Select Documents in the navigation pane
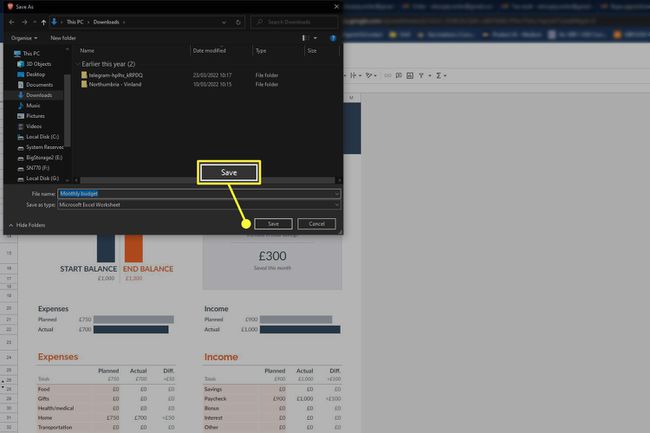 (35, 85)
